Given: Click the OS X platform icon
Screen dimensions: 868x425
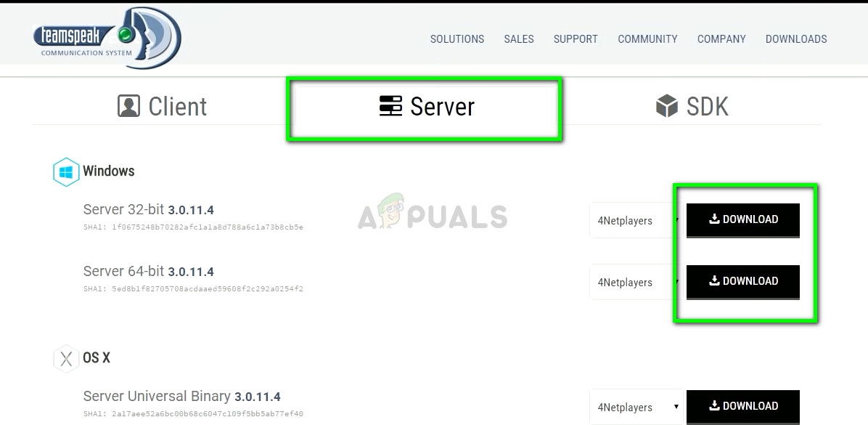Looking at the screenshot, I should coord(66,358).
